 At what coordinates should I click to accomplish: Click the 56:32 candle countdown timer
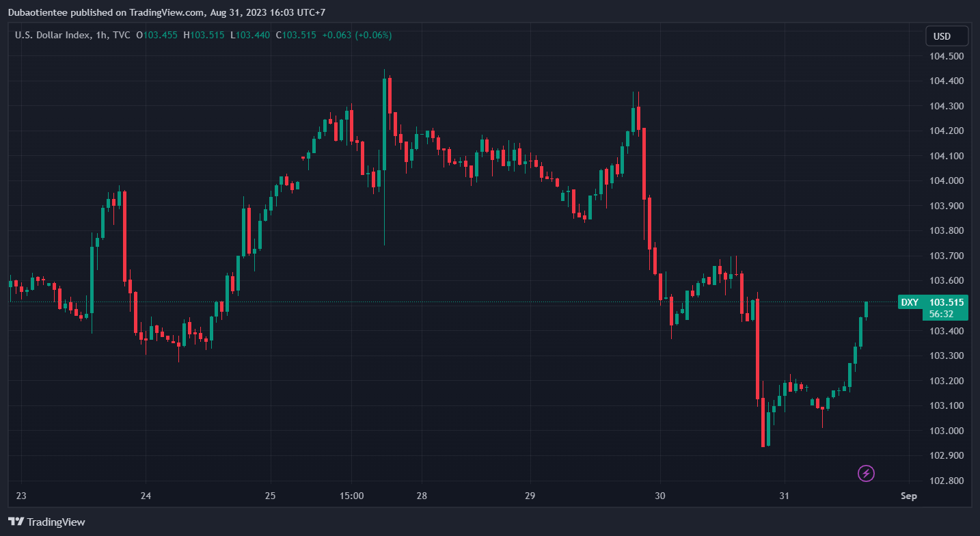[941, 314]
